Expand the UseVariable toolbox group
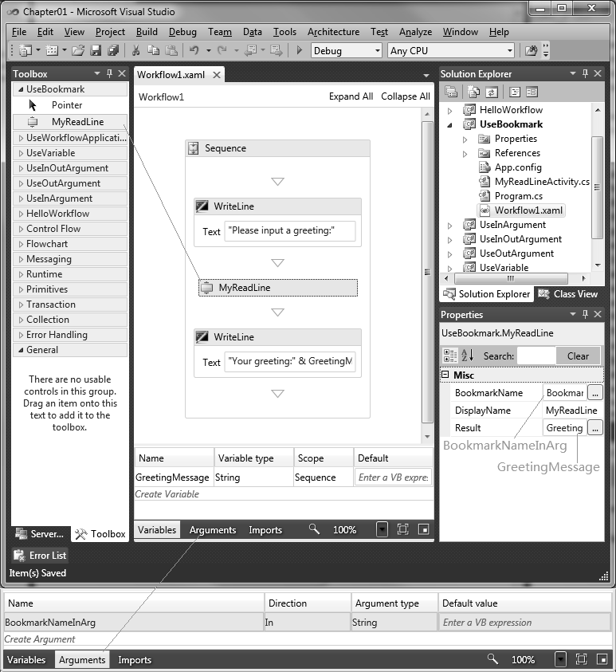 21,153
